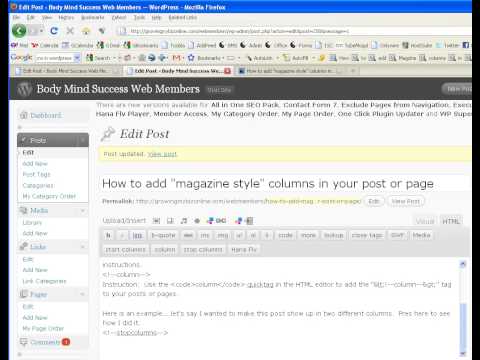Click Add New under Posts
Image resolution: width=480 pixels, height=360 pixels.
coord(35,164)
